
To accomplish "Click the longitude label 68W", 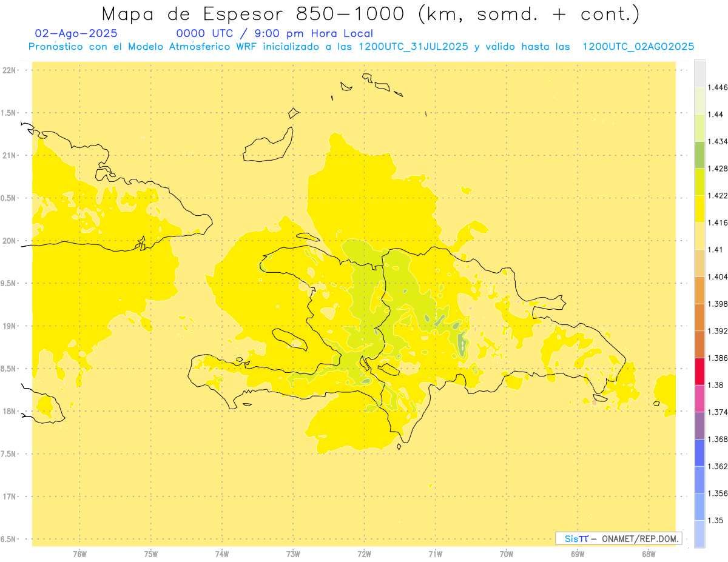I will 649,554.
